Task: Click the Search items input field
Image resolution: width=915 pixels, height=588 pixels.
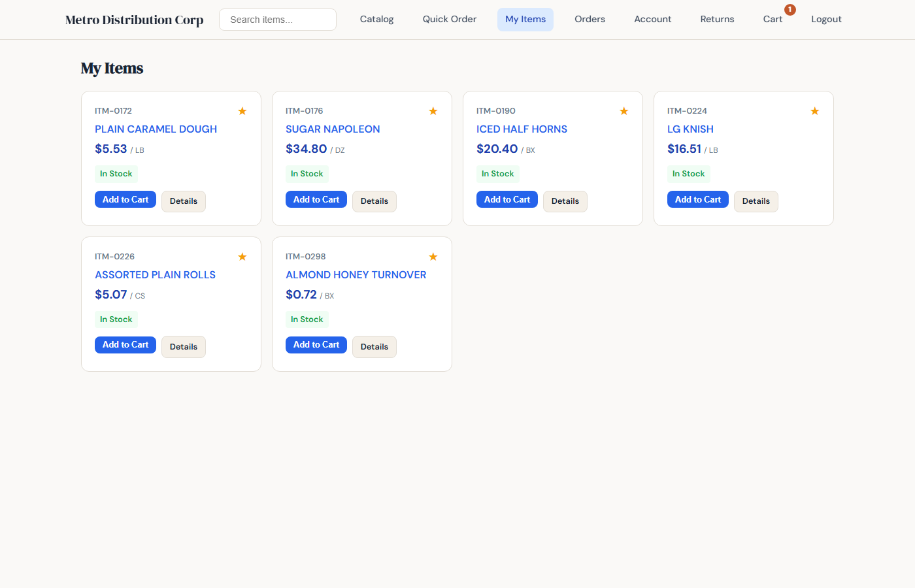Action: (277, 20)
